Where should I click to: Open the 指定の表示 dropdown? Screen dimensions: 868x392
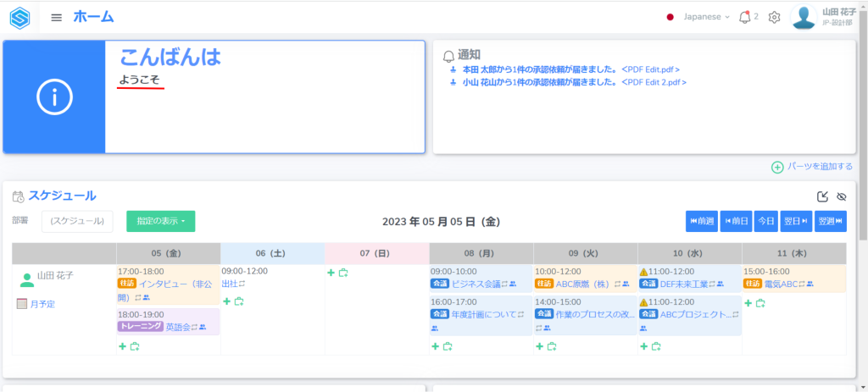coord(160,221)
